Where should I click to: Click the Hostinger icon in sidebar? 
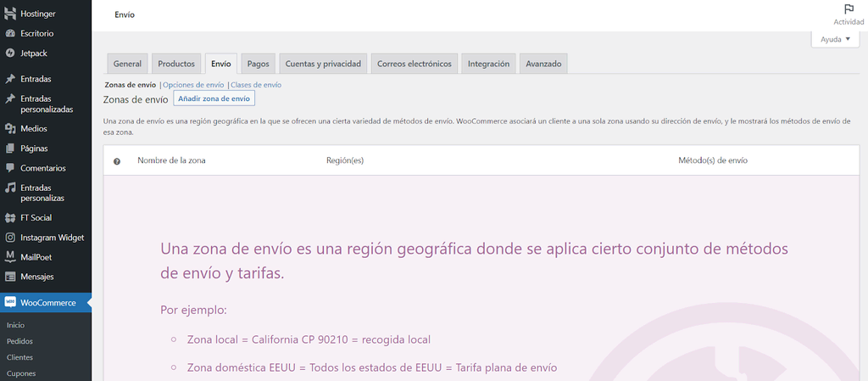(x=10, y=14)
